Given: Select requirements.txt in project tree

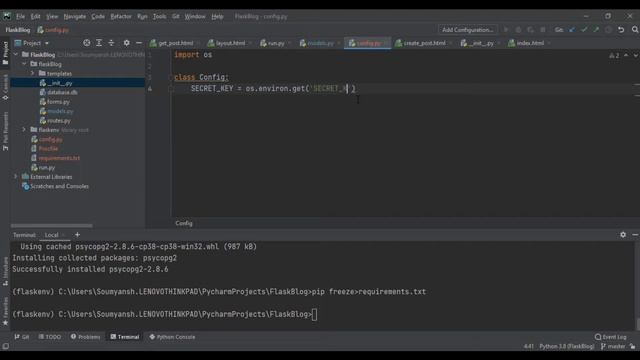Looking at the screenshot, I should coord(59,158).
